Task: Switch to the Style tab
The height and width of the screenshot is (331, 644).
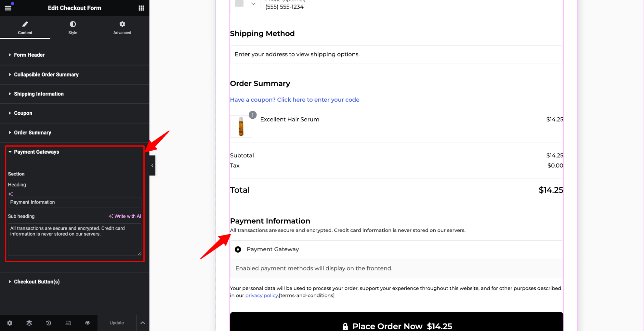Action: point(72,27)
